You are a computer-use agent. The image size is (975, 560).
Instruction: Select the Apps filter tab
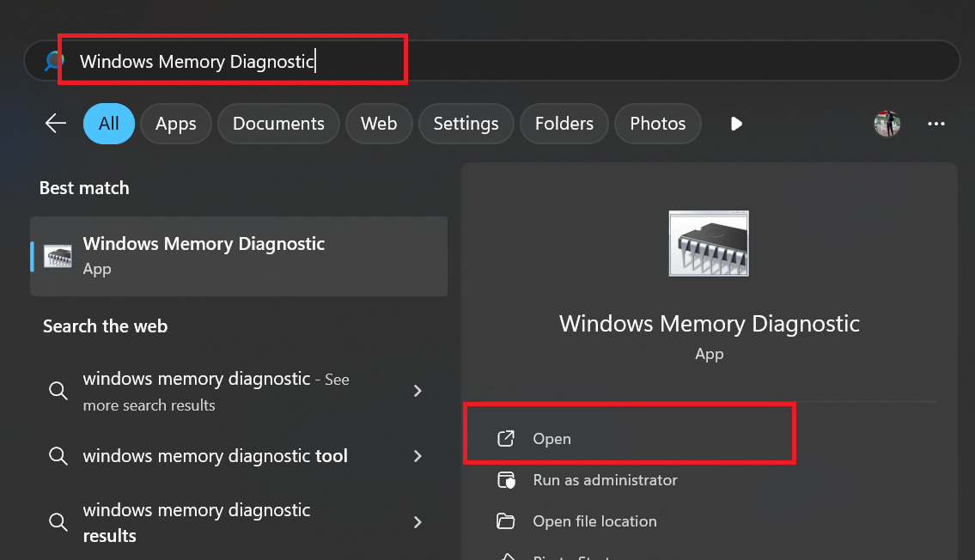click(x=176, y=124)
